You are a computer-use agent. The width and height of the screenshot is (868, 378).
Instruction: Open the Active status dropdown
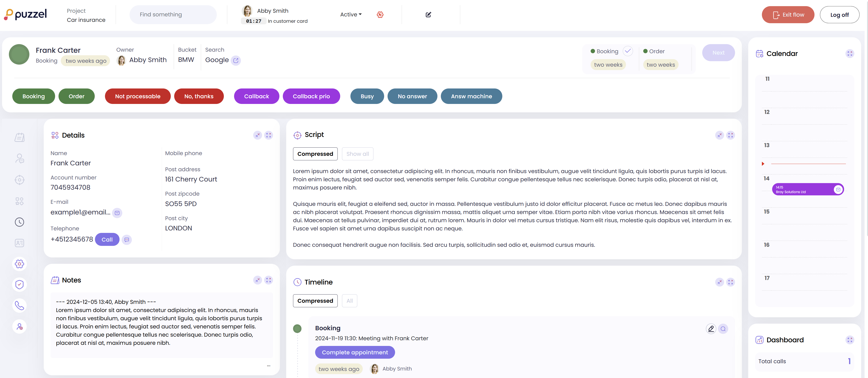(x=351, y=15)
